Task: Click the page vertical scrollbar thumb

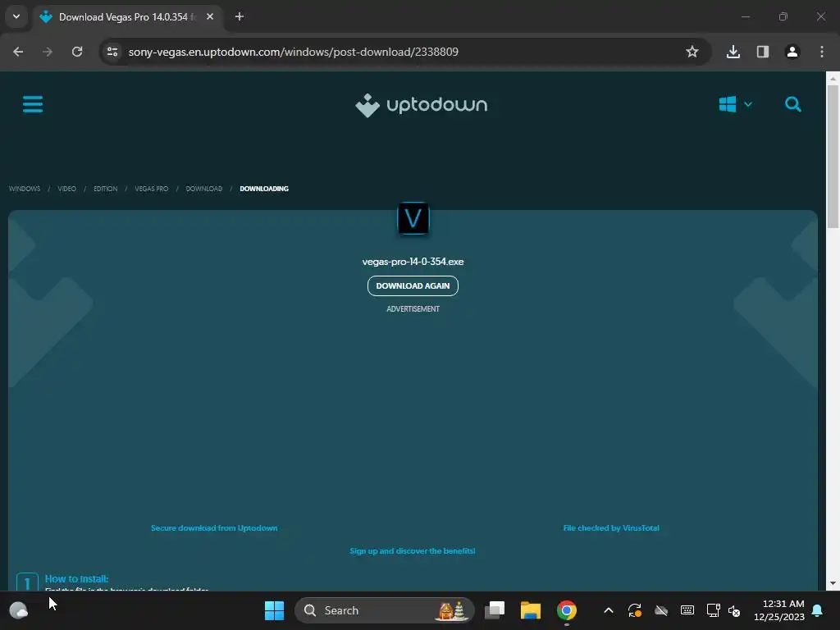Action: point(833,156)
